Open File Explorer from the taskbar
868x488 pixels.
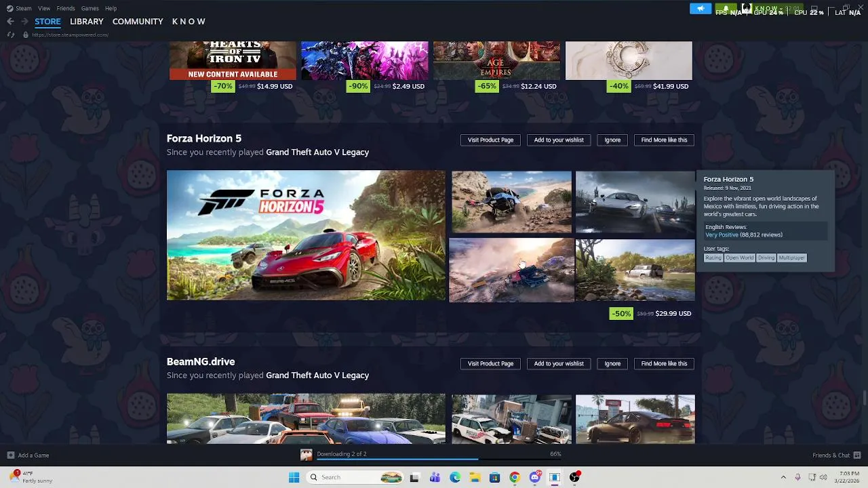(x=475, y=477)
